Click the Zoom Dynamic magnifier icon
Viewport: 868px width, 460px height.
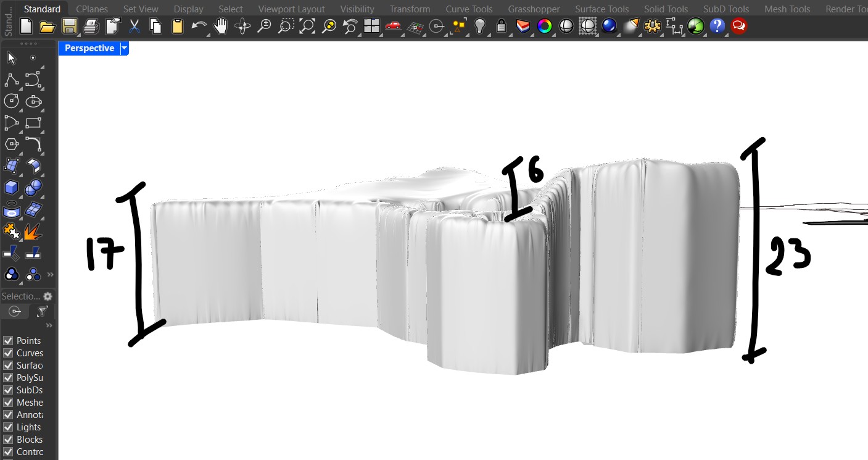264,27
